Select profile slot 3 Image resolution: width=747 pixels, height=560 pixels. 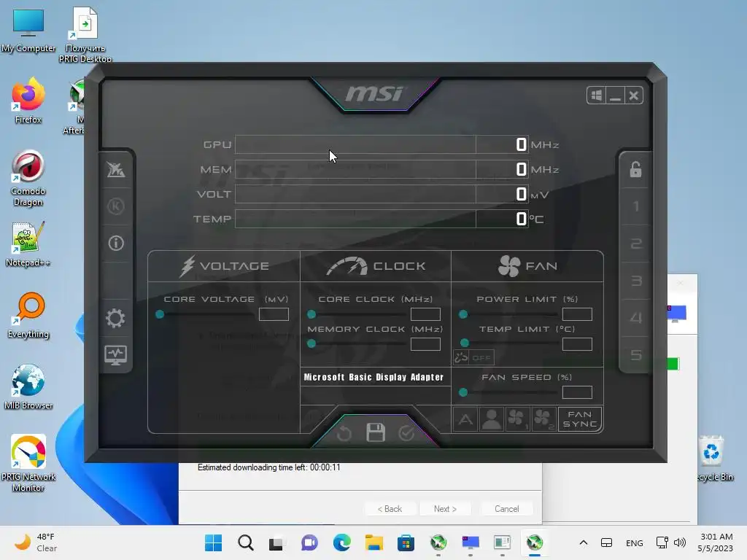coord(635,281)
